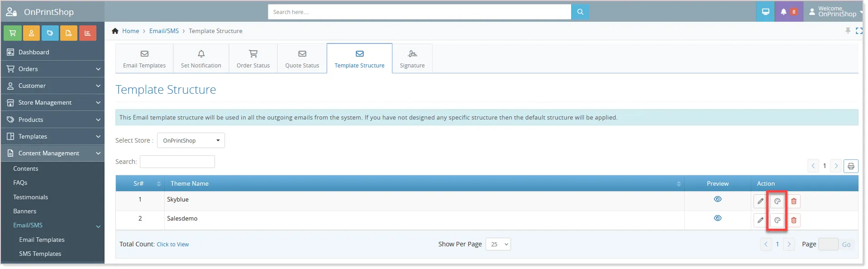Click the pin icon near the breadcrumb
868x269 pixels.
pyautogui.click(x=848, y=30)
